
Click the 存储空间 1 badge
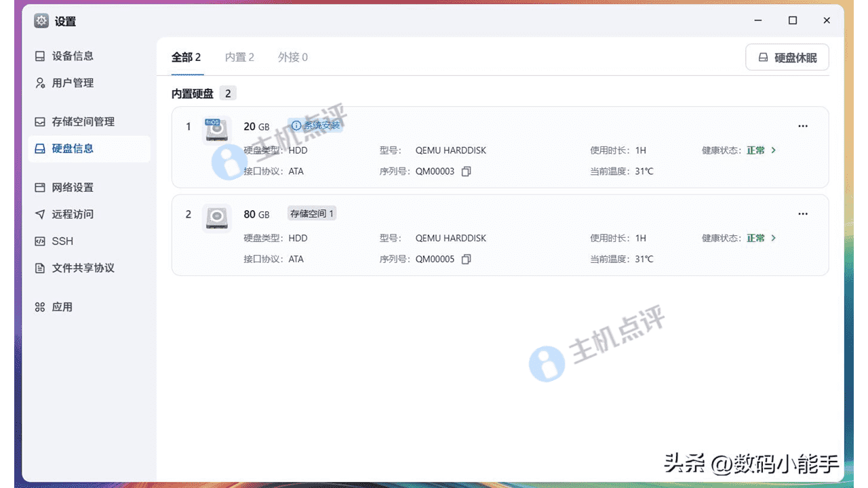312,213
